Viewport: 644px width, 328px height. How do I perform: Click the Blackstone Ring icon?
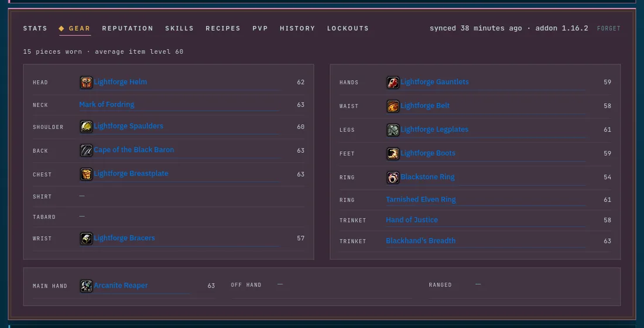click(x=393, y=177)
